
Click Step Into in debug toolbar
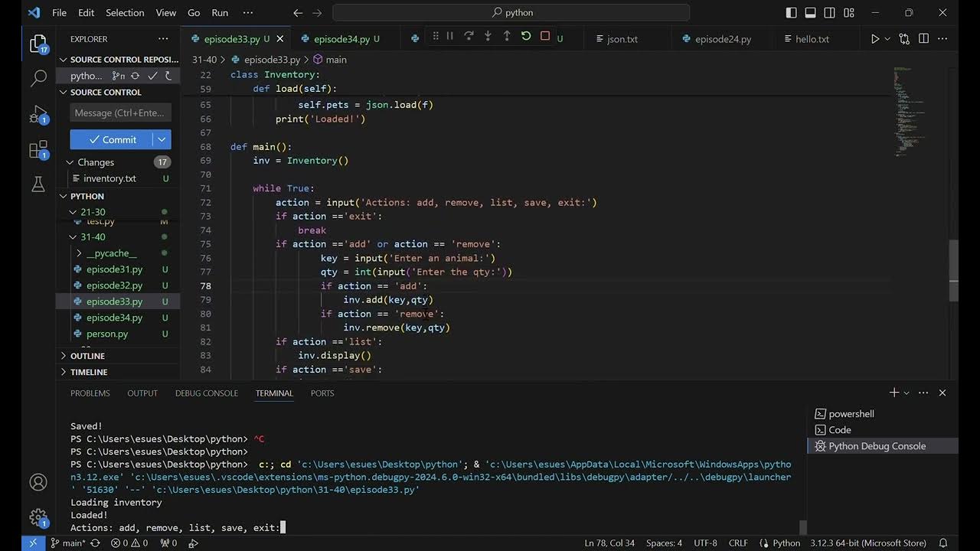pos(488,36)
